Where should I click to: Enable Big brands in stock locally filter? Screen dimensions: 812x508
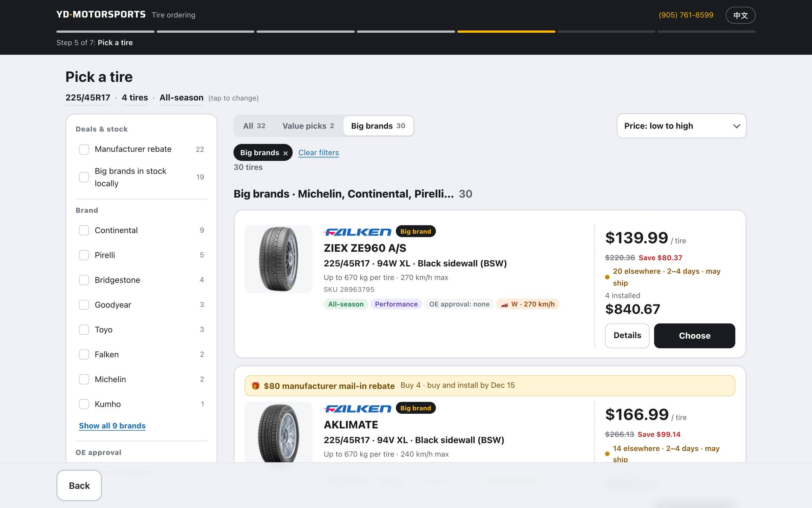coord(84,177)
